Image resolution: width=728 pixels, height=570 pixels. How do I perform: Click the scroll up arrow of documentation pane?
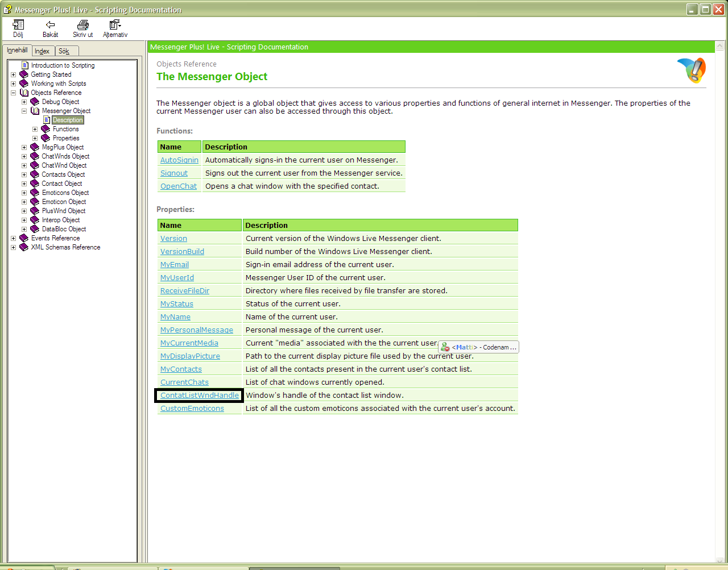point(720,46)
